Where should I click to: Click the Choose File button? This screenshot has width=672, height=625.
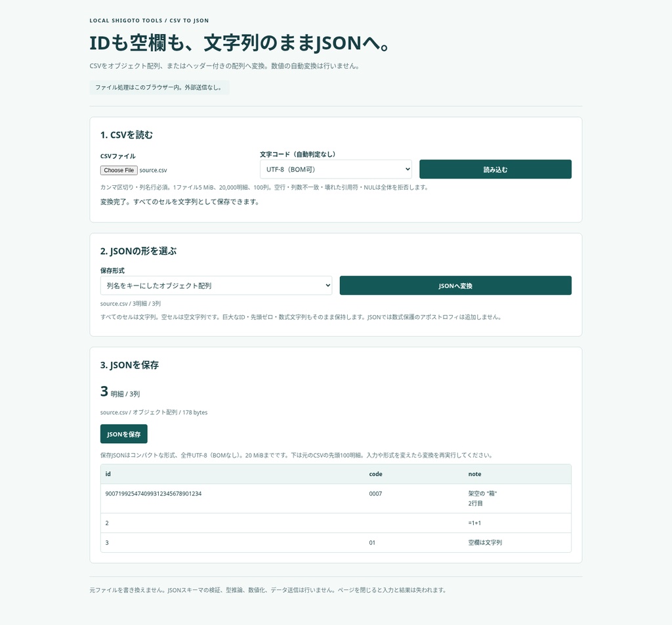click(119, 170)
